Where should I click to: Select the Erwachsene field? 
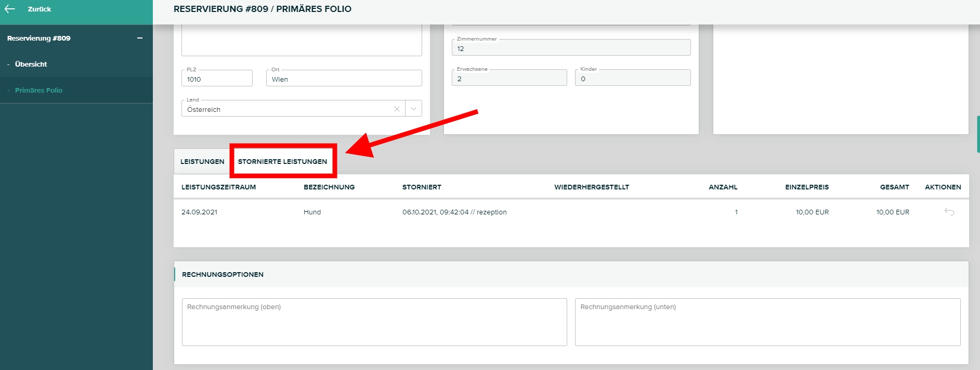click(509, 79)
